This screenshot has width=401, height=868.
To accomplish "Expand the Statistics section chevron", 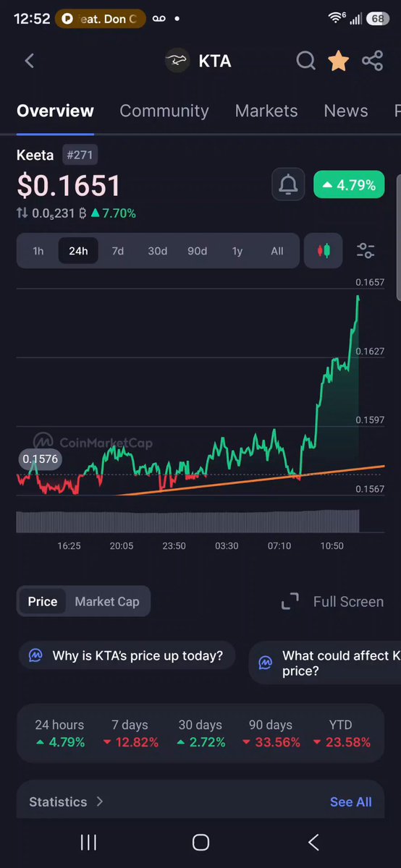I will (x=100, y=801).
